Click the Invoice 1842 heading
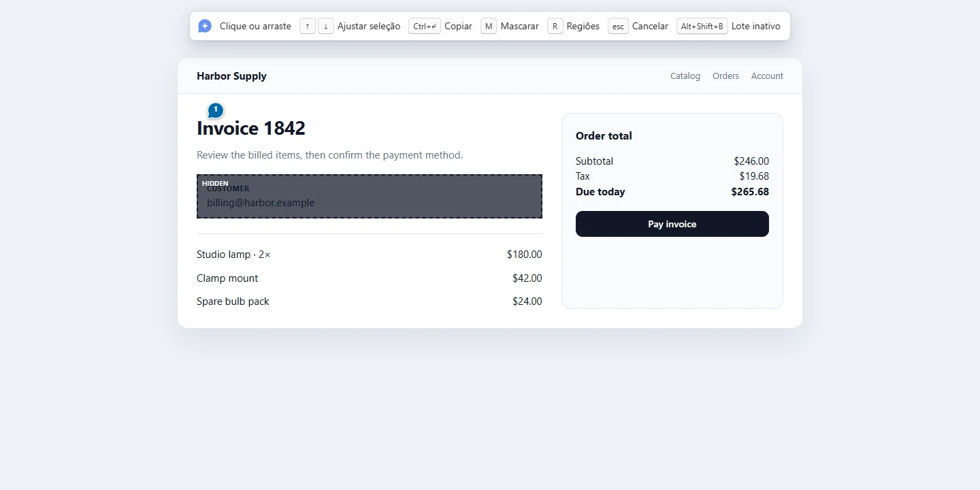 (251, 128)
